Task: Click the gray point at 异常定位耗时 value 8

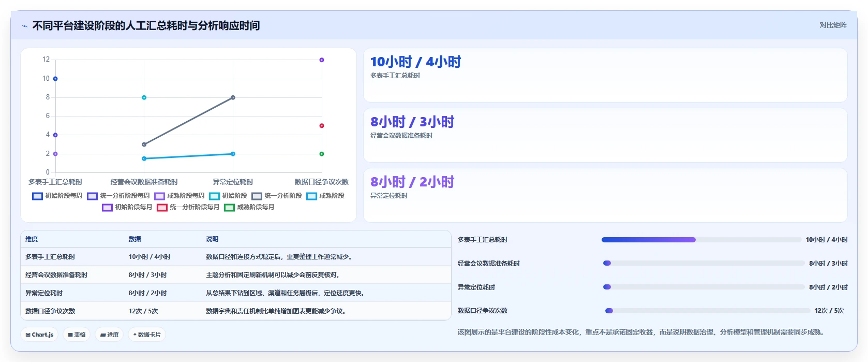Action: (233, 97)
